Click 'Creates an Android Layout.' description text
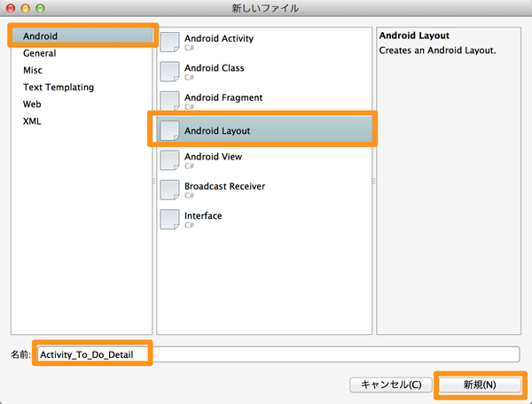Image resolution: width=532 pixels, height=404 pixels. click(x=437, y=50)
